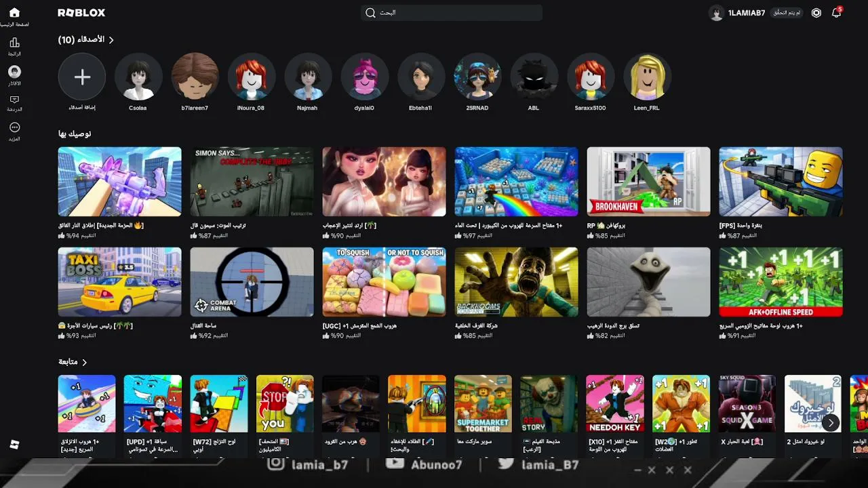Open friend ABL's avatar
The height and width of the screenshot is (488, 868).
tap(534, 77)
